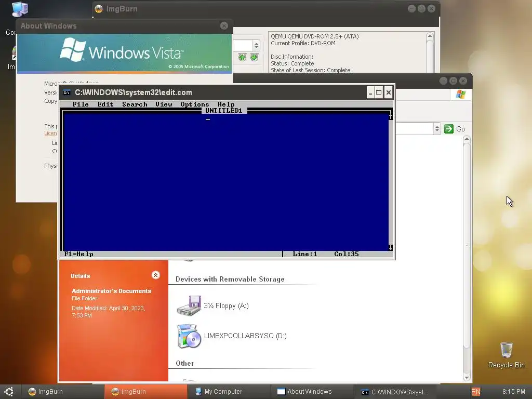Image resolution: width=532 pixels, height=399 pixels.
Task: Click the Col:35 status indicator
Action: point(346,254)
